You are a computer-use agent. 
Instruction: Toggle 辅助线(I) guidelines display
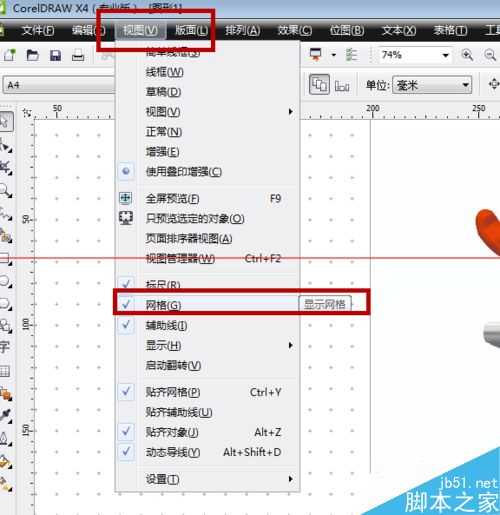[x=207, y=325]
